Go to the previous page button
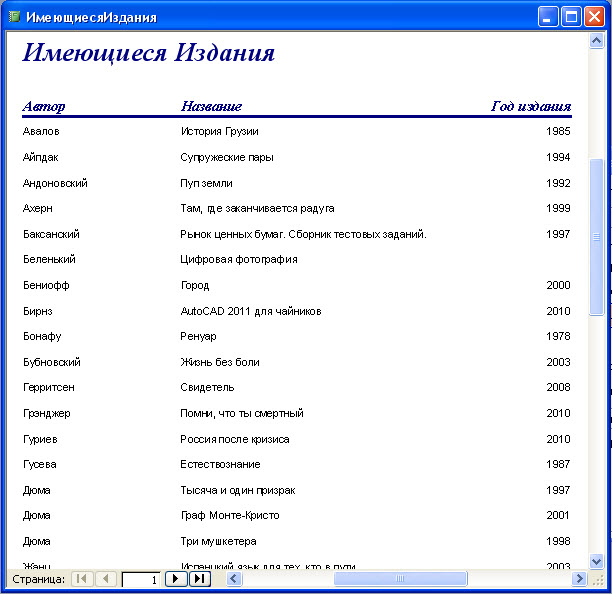 106,578
